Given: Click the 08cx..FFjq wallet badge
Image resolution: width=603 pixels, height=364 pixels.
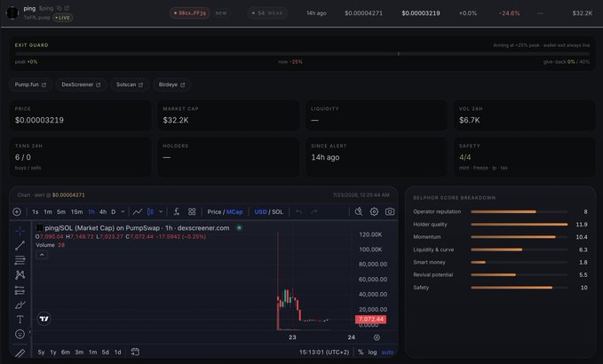Looking at the screenshot, I should [189, 13].
